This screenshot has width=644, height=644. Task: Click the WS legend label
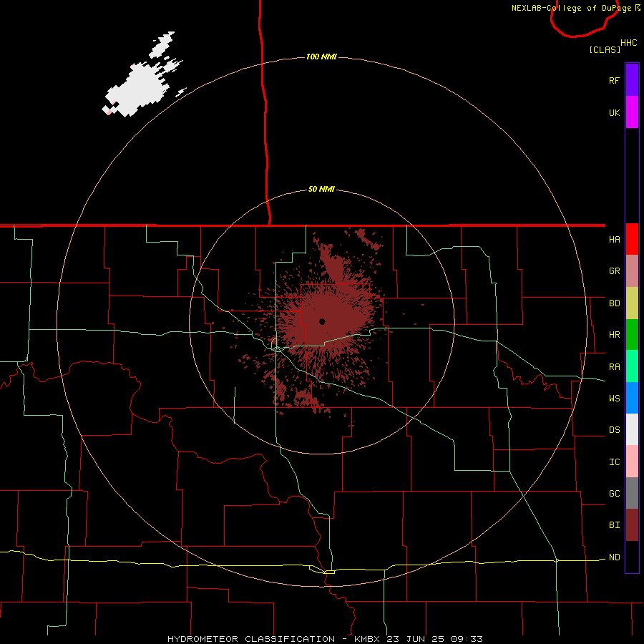click(614, 398)
